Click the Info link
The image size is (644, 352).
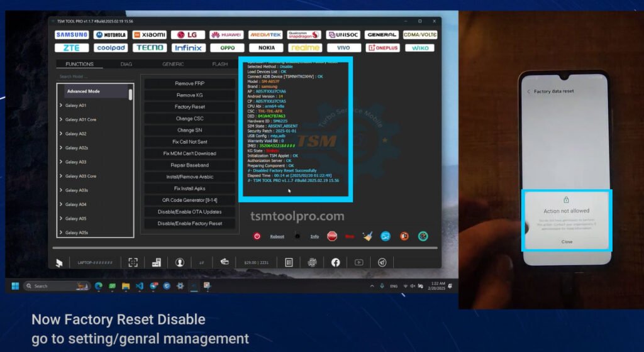tap(314, 237)
